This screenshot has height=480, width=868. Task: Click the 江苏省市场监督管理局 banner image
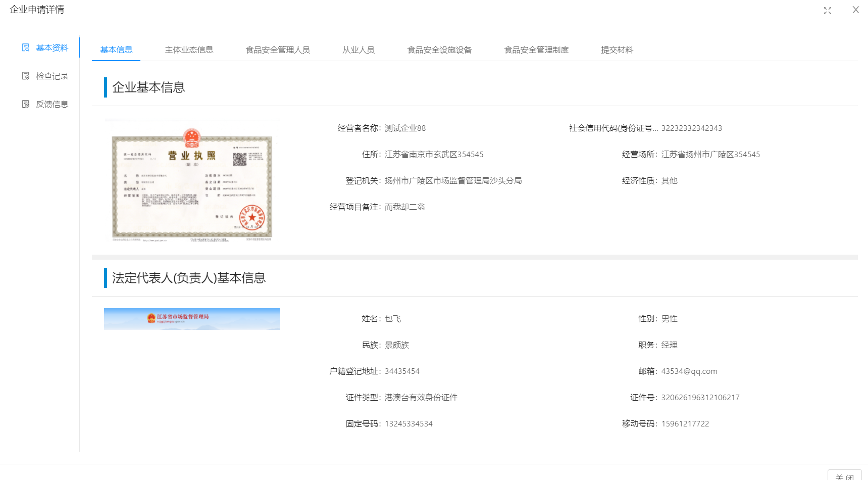point(192,319)
